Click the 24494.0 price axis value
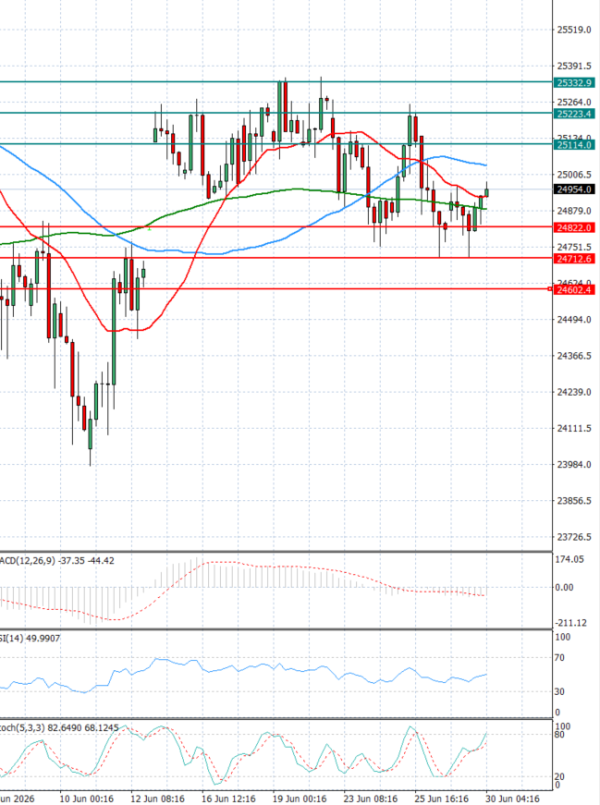The image size is (600, 805). coord(574,319)
